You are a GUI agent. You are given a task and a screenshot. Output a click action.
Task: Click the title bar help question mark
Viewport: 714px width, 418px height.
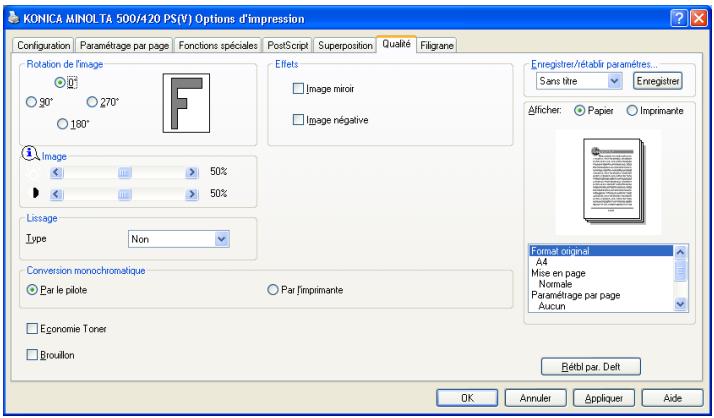678,18
